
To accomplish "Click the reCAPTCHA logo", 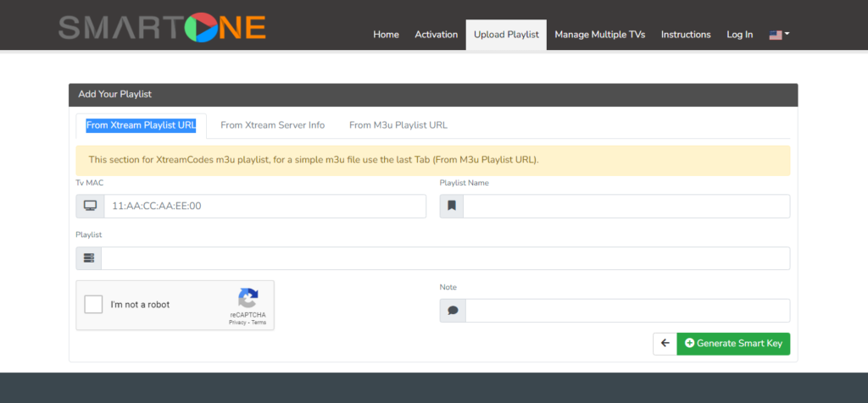I will click(248, 299).
